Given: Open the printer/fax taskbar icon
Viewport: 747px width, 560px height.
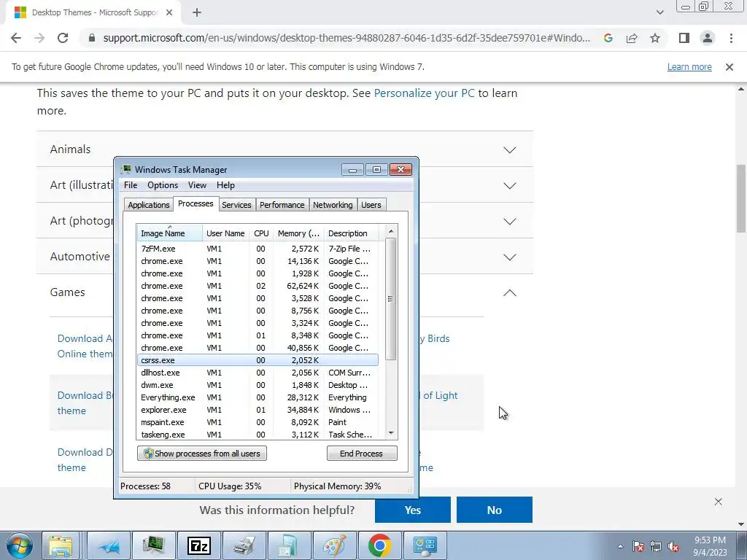Looking at the screenshot, I should click(x=244, y=545).
